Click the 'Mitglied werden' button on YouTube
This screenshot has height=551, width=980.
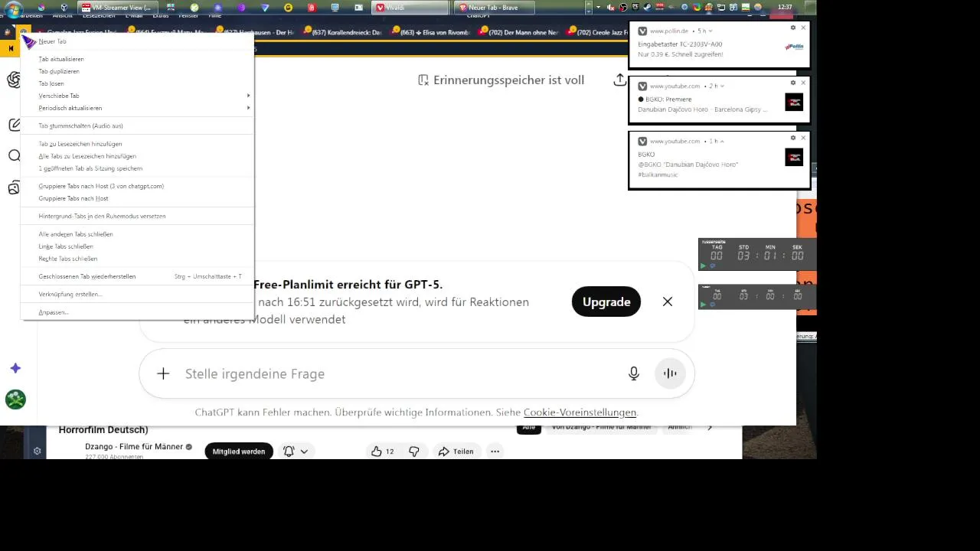click(239, 452)
